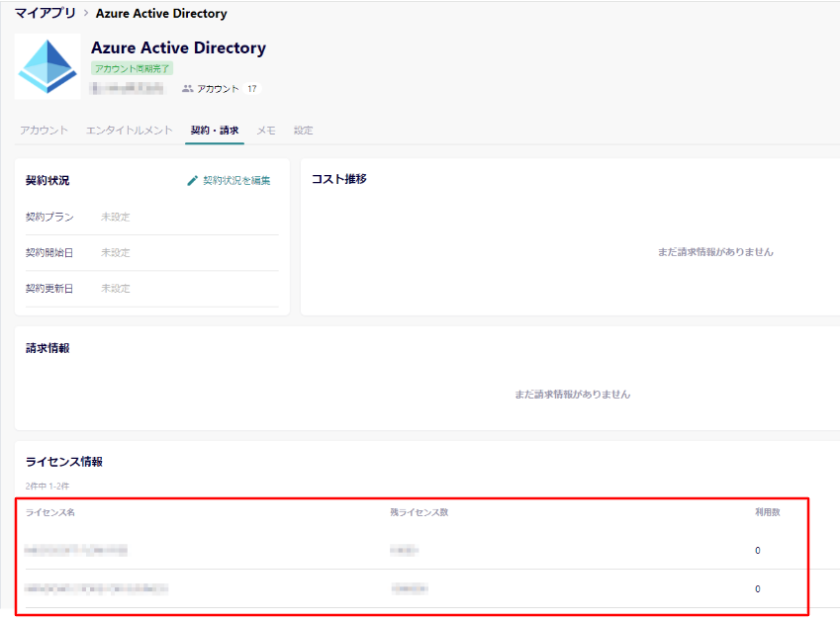Click the アカウント同期完了 status badge
The height and width of the screenshot is (623, 840).
[x=132, y=68]
